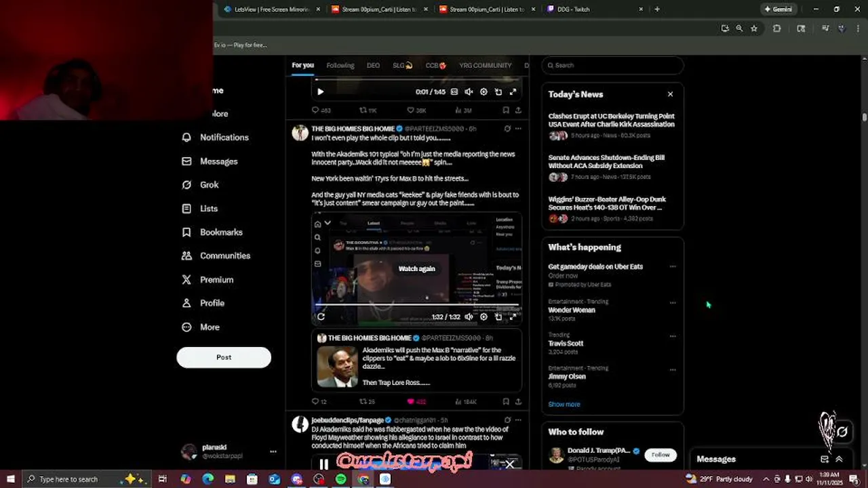This screenshot has height=488, width=868.
Task: Reply to the post with 12 replies
Action: [x=319, y=402]
